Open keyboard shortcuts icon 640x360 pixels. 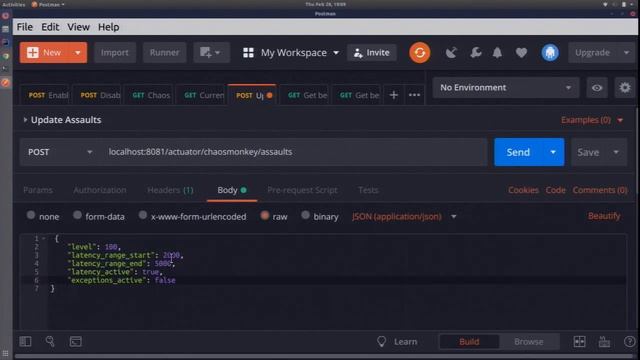604,342
